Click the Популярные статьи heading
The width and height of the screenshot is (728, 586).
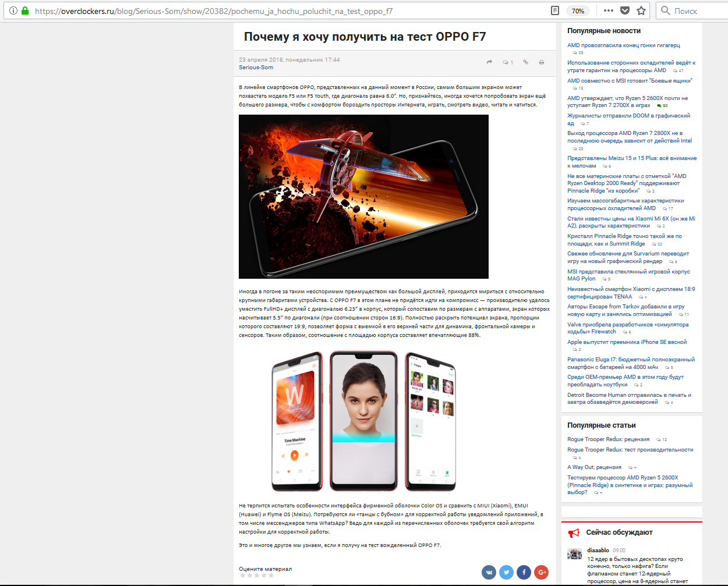tap(601, 425)
